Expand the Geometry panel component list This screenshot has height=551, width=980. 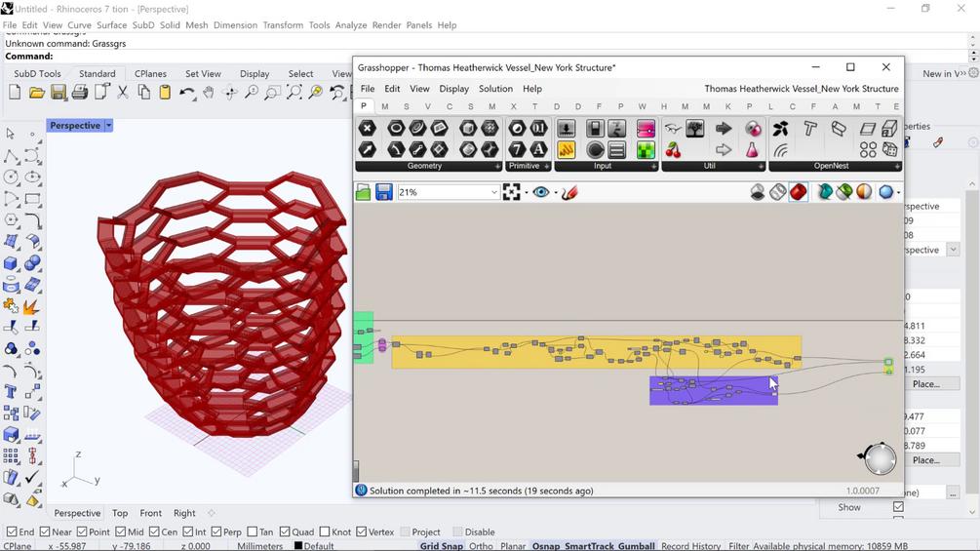coord(497,166)
